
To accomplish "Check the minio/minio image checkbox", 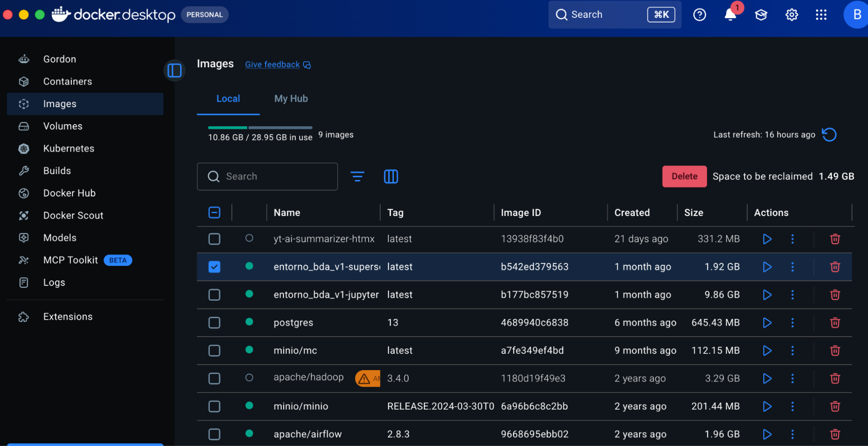I will point(215,407).
